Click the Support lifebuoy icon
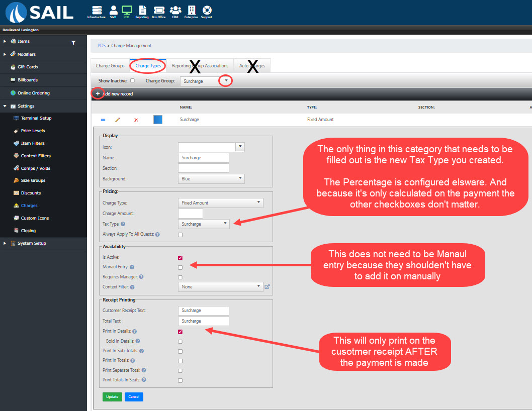The width and height of the screenshot is (532, 411). pyautogui.click(x=207, y=11)
